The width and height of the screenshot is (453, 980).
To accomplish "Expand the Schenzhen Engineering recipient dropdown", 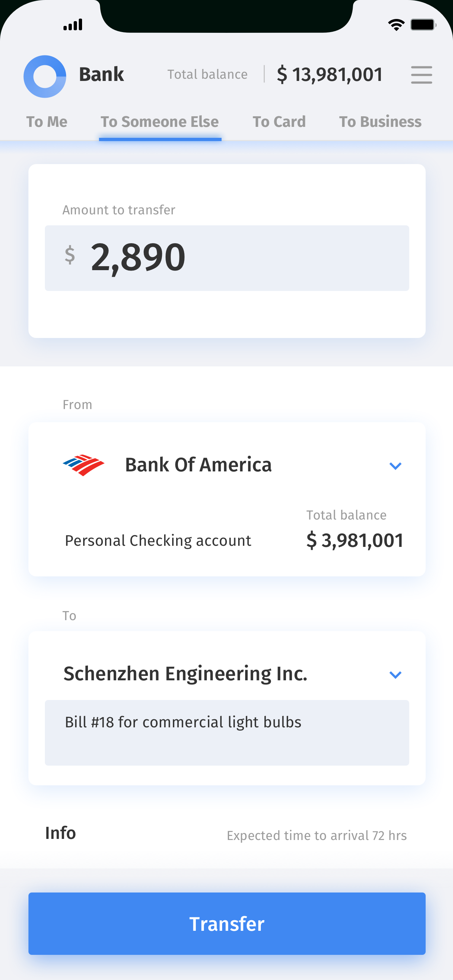I will coord(395,674).
